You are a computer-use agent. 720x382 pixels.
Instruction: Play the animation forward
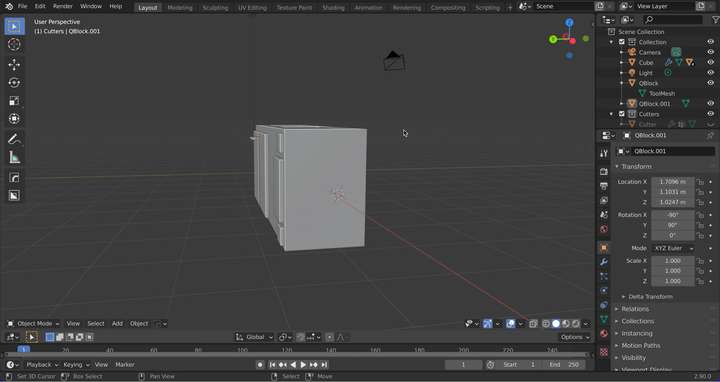coord(304,365)
